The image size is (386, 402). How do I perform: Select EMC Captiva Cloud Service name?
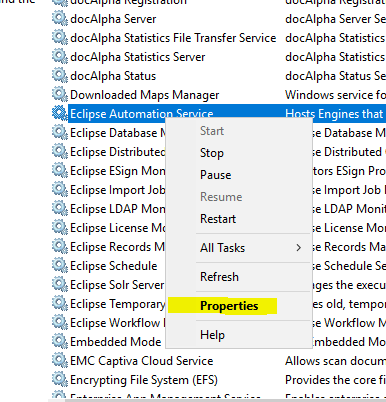coord(142,361)
